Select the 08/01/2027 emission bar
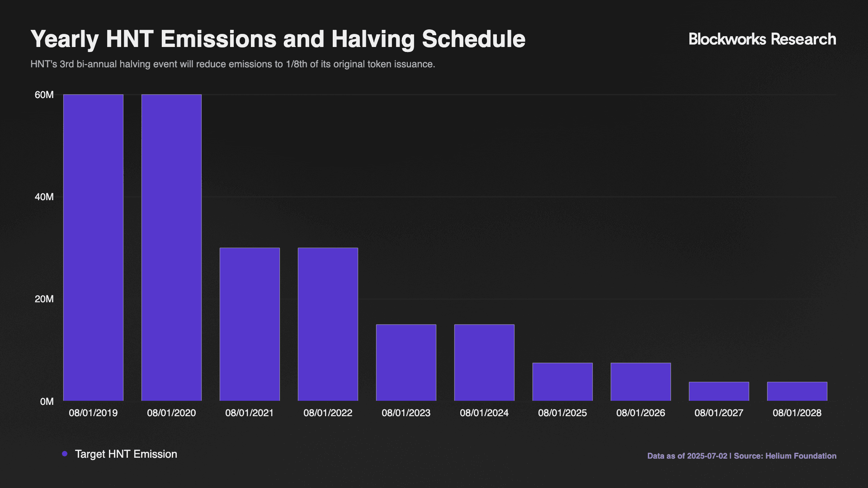 click(x=719, y=391)
